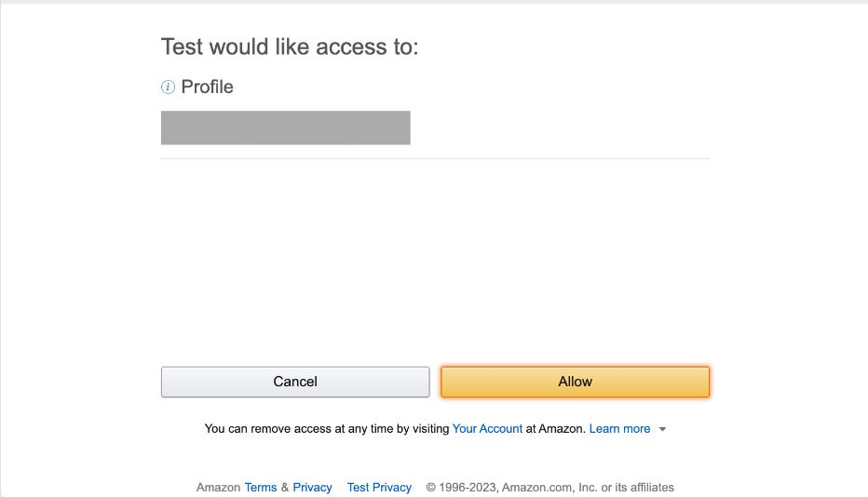This screenshot has width=868, height=497.
Task: Open the Privacy link after the ampersand
Action: [312, 488]
